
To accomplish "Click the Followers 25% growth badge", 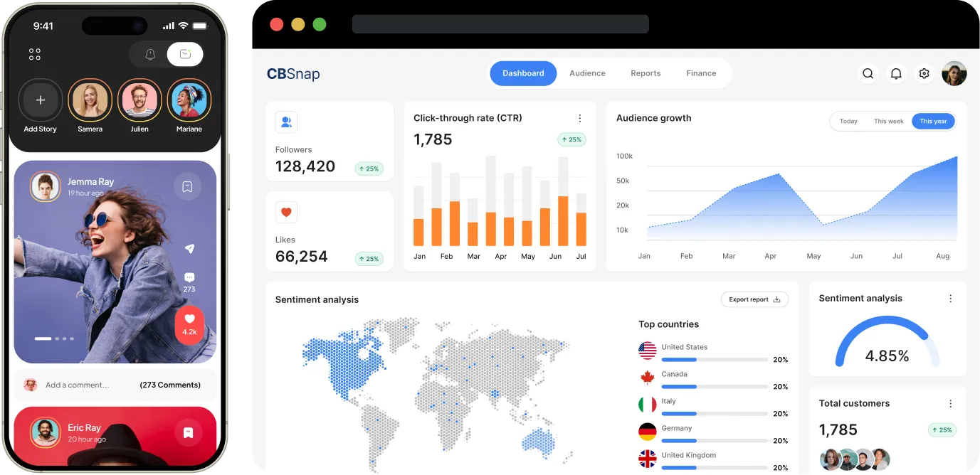I will [x=369, y=169].
